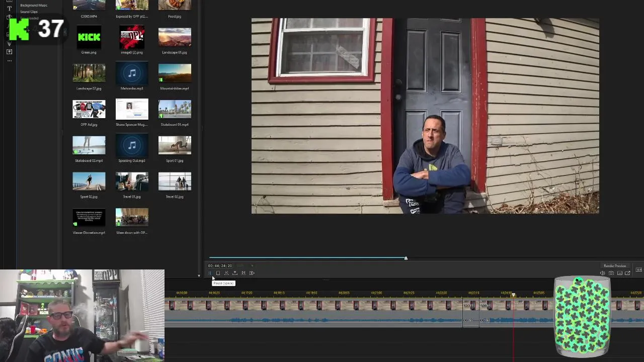This screenshot has width=644, height=362.
Task: Select Speaking Out.mp3 audio thumbnail
Action: pyautogui.click(x=132, y=145)
